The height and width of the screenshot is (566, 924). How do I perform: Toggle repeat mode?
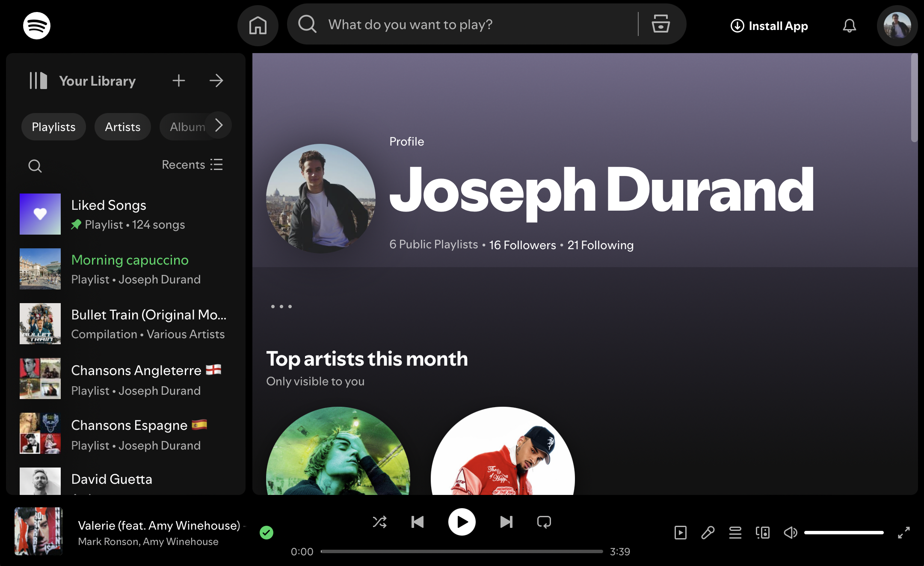pyautogui.click(x=544, y=522)
